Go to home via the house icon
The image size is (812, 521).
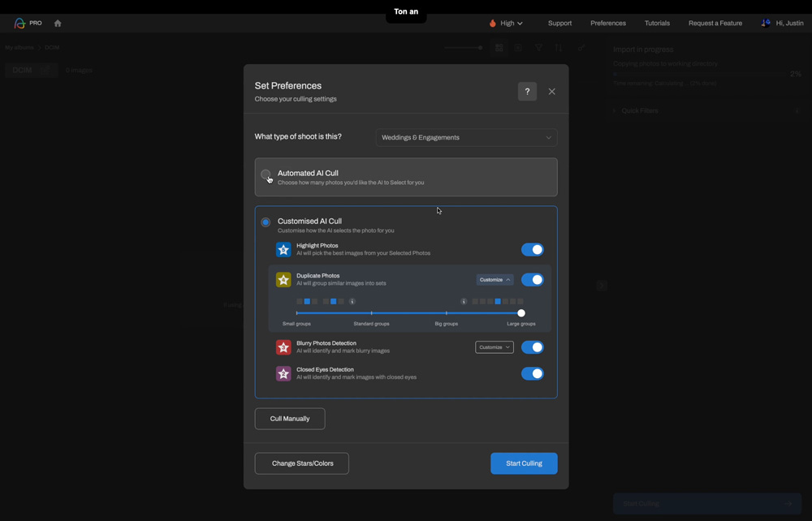(x=58, y=24)
